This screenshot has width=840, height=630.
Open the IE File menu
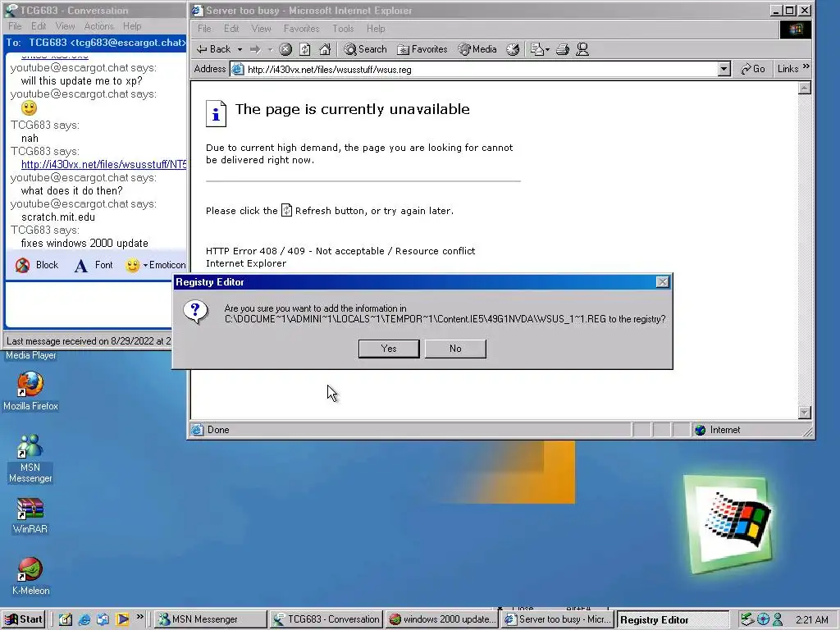[x=204, y=29]
